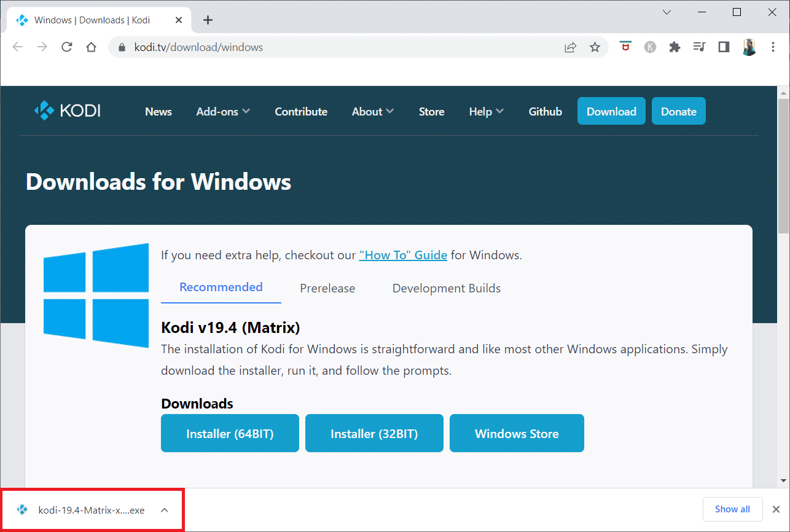Screen dimensions: 790x532
Task: Click the Downloads for Windows heading
Action: pyautogui.click(x=158, y=182)
